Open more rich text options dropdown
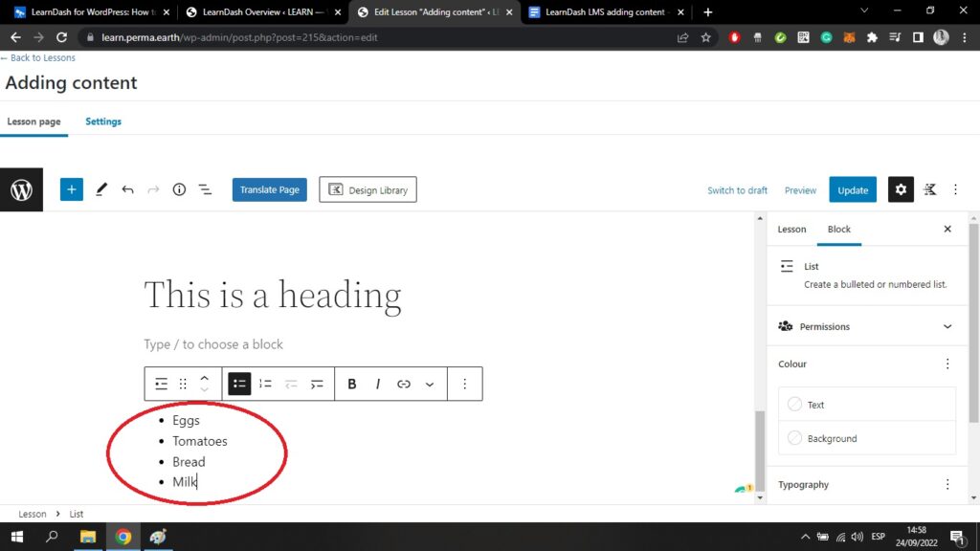This screenshot has height=551, width=980. (x=430, y=384)
